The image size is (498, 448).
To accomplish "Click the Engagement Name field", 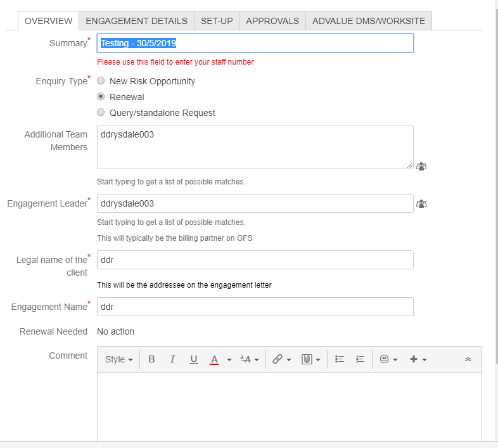I will tap(255, 307).
